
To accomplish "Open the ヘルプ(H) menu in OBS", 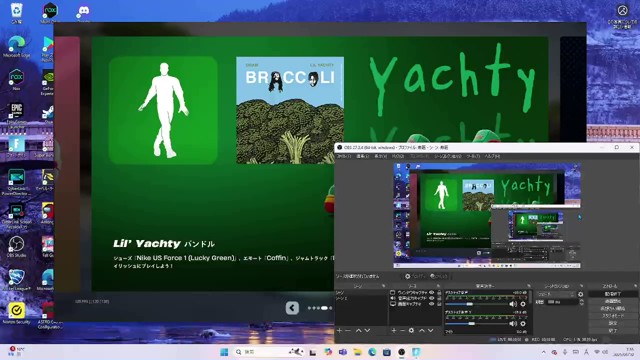I will pyautogui.click(x=492, y=156).
